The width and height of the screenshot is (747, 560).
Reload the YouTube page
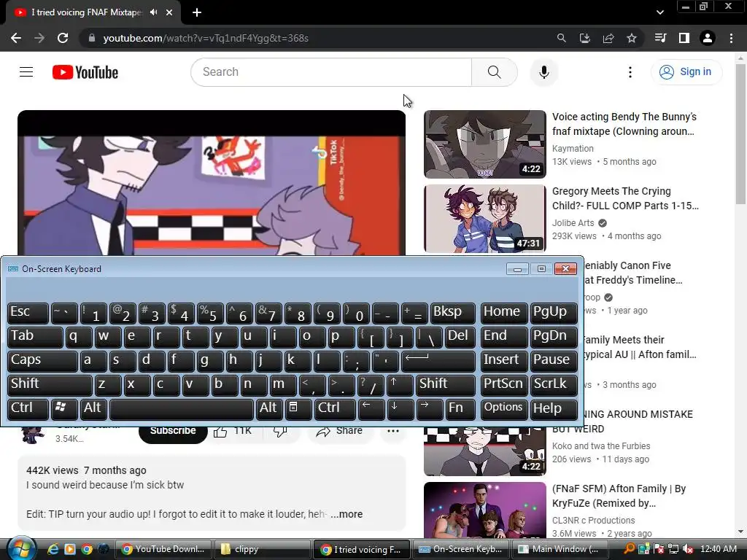pos(63,38)
